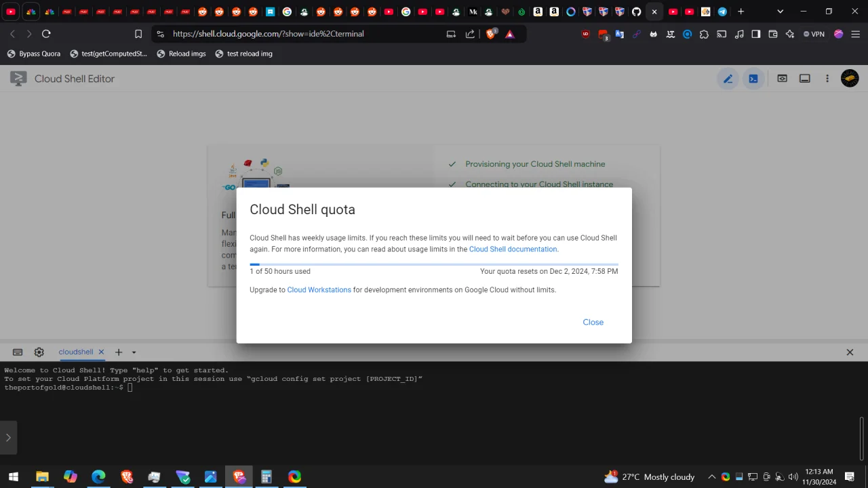Switch to the GitHub browser tab

[636, 12]
